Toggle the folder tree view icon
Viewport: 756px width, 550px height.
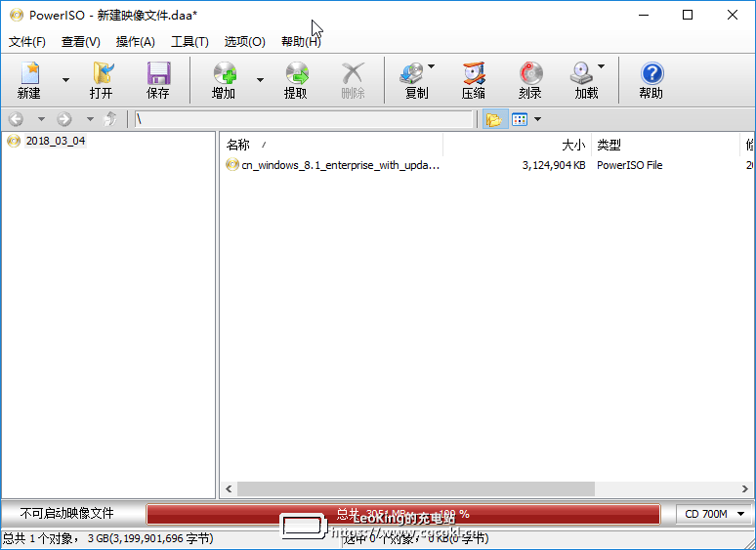[x=494, y=119]
